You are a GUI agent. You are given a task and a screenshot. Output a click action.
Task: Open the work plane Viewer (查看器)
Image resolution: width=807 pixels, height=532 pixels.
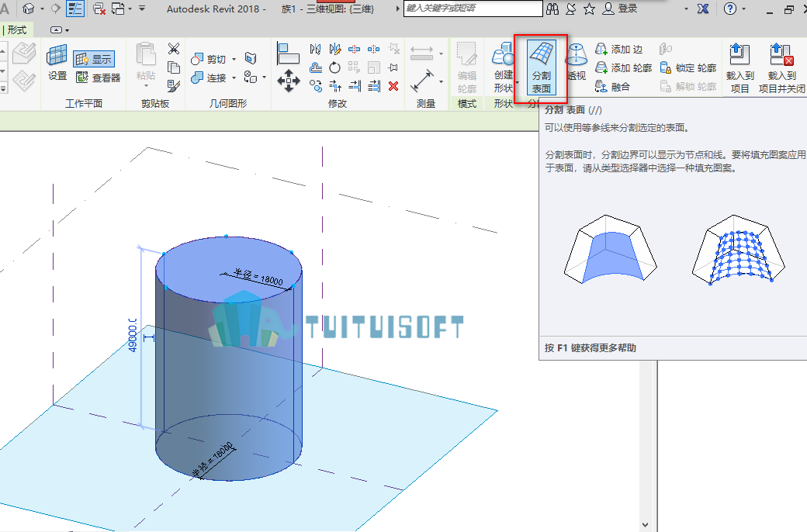[99, 78]
